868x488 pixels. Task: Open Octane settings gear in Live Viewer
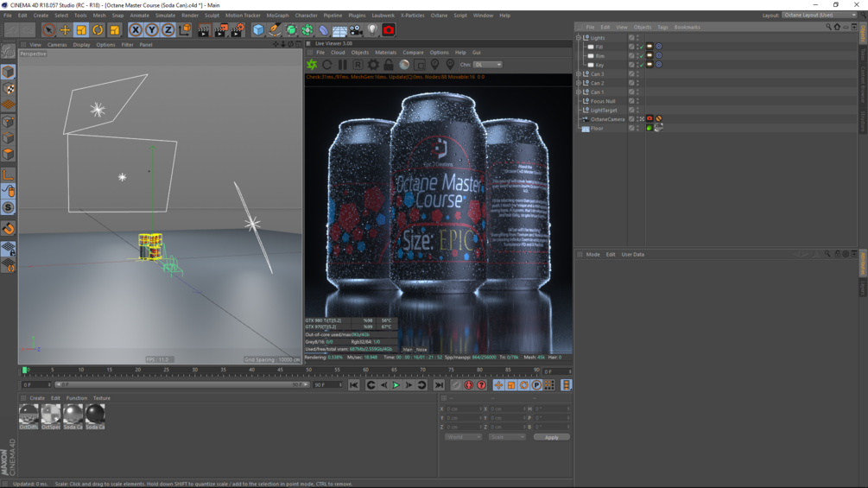tap(374, 65)
